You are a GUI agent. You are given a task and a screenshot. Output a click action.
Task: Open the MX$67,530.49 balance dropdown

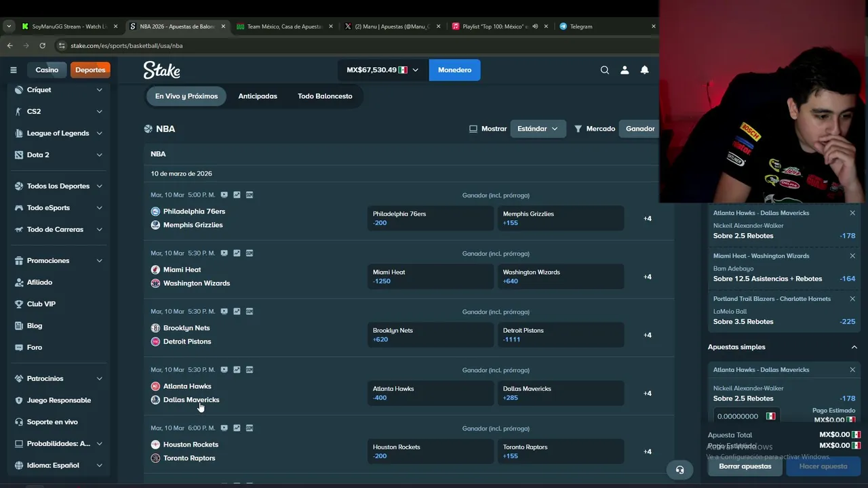(x=383, y=70)
